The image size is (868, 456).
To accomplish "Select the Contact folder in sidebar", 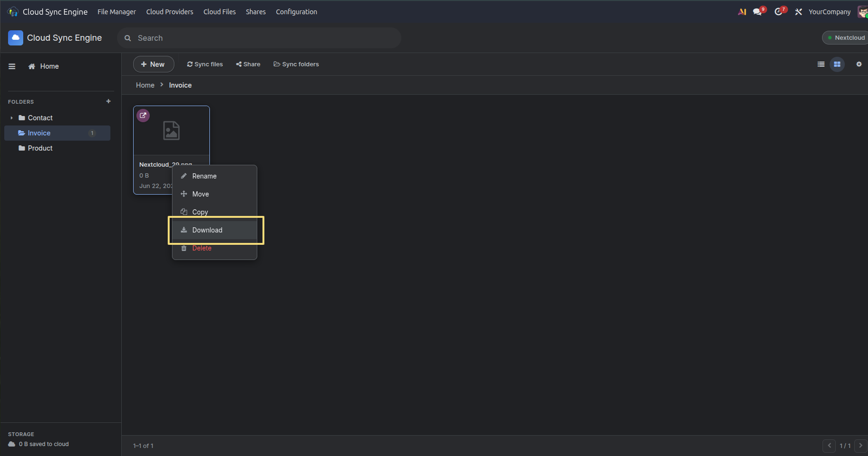I will tap(57, 118).
